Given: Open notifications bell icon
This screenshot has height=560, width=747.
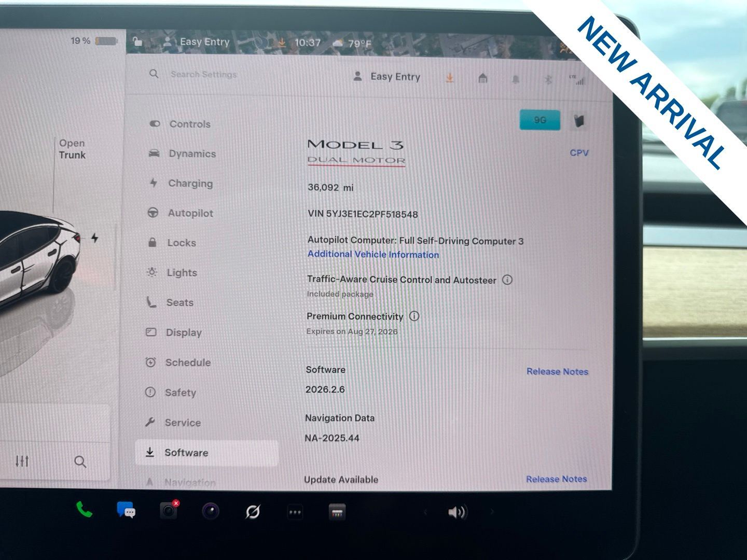Looking at the screenshot, I should coord(516,79).
